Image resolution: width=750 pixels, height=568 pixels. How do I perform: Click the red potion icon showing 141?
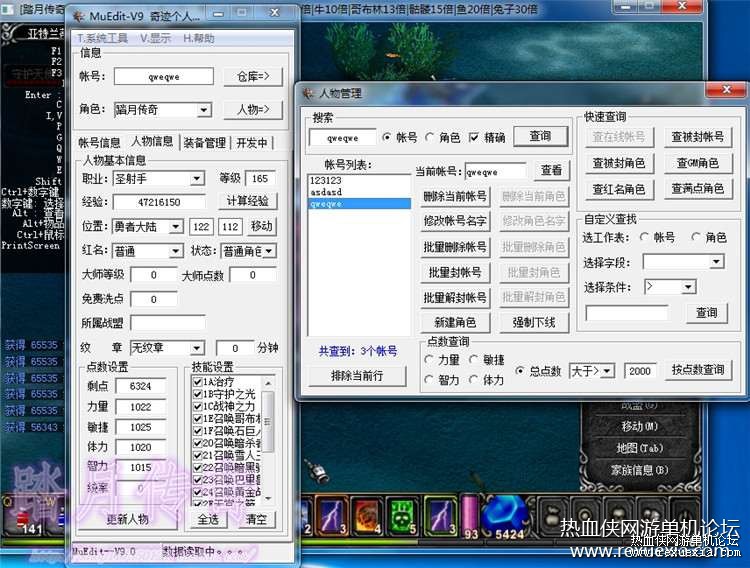tap(23, 519)
